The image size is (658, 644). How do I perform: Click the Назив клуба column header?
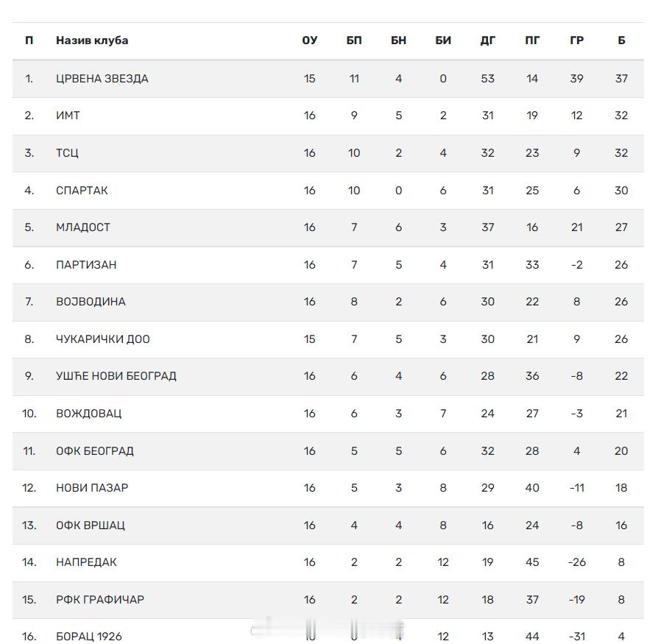pos(92,40)
